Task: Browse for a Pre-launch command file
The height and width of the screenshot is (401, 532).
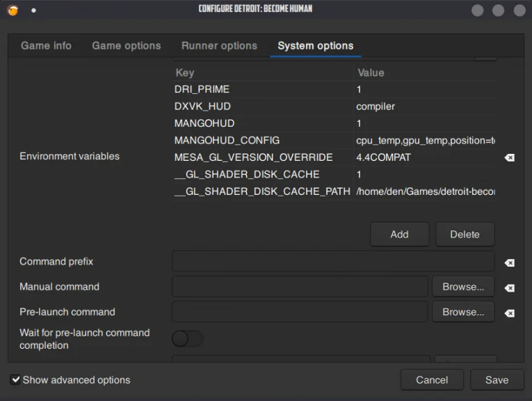Action: [463, 312]
